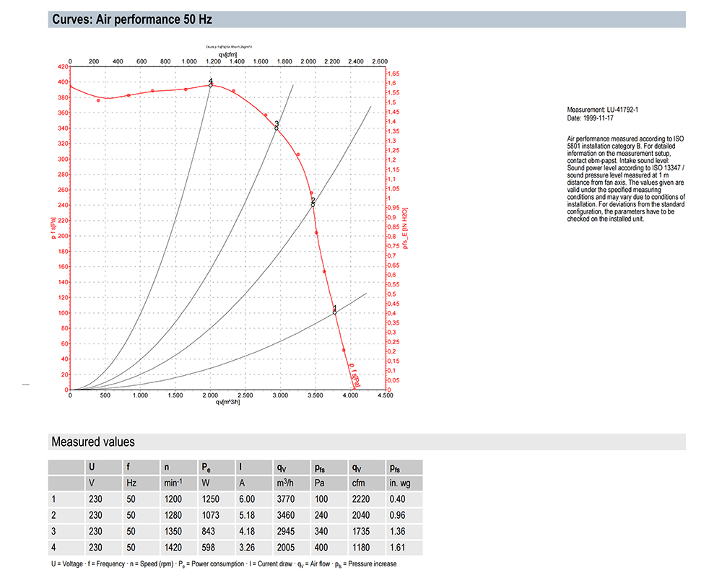Click operating point 1 marker on the curve

click(335, 312)
